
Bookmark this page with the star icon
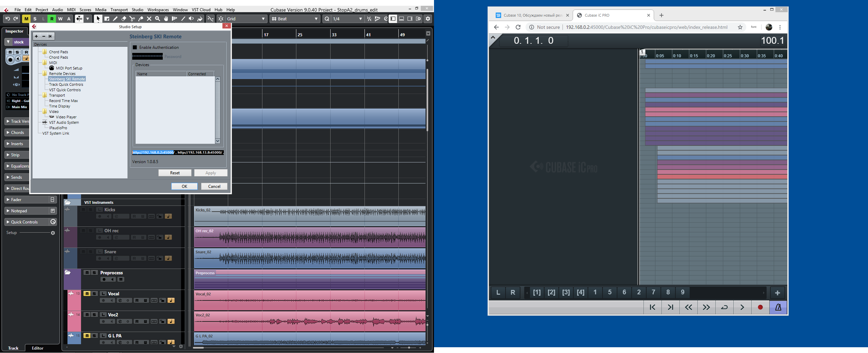tap(740, 27)
